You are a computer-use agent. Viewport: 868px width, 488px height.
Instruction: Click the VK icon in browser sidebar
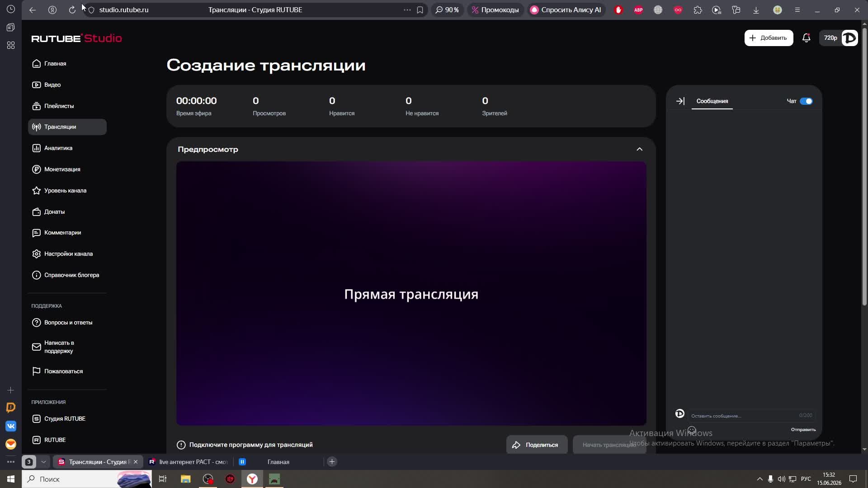[11, 426]
